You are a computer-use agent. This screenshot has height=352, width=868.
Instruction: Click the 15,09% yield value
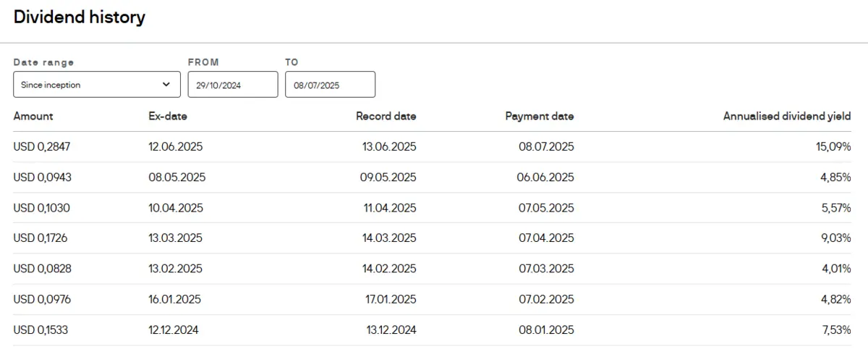click(x=833, y=146)
